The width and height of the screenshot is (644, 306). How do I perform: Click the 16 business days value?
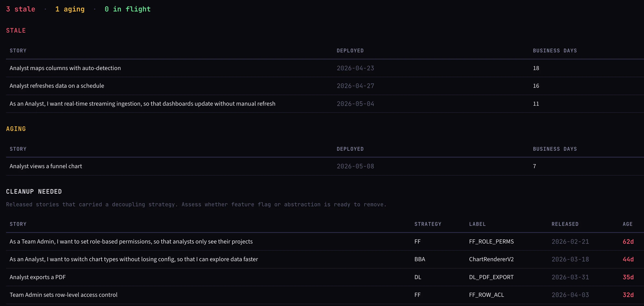(536, 86)
